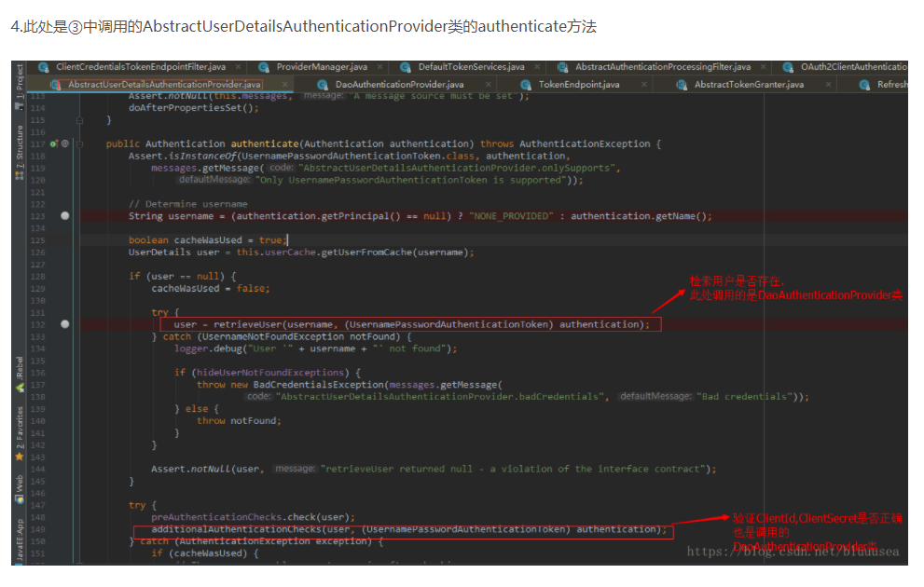924x587 pixels.
Task: Toggle the breakpoint on line 132
Action: (65, 324)
